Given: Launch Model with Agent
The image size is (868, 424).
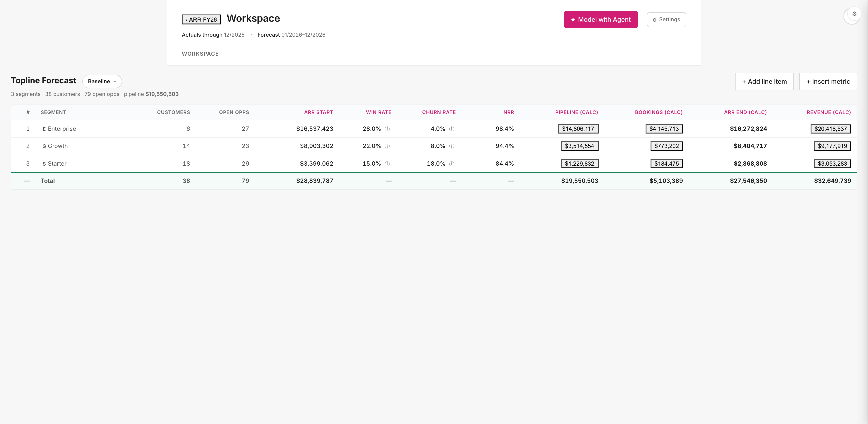Looking at the screenshot, I should pos(600,19).
